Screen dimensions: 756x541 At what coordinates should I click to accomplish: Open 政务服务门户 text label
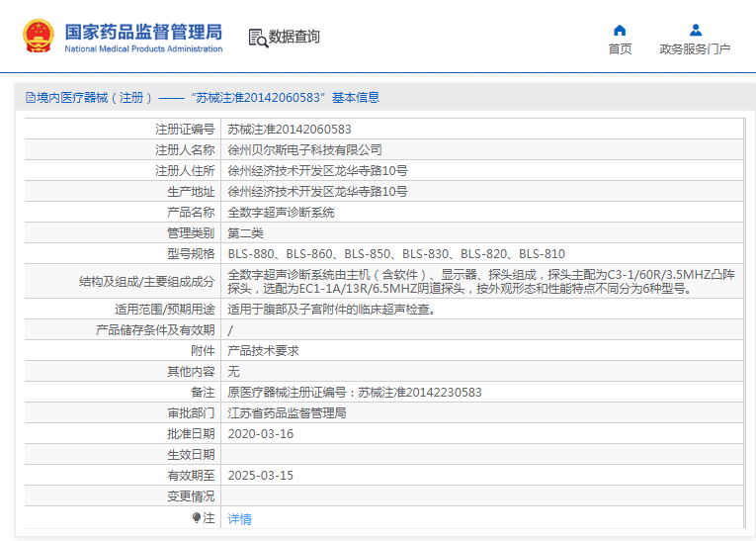695,49
